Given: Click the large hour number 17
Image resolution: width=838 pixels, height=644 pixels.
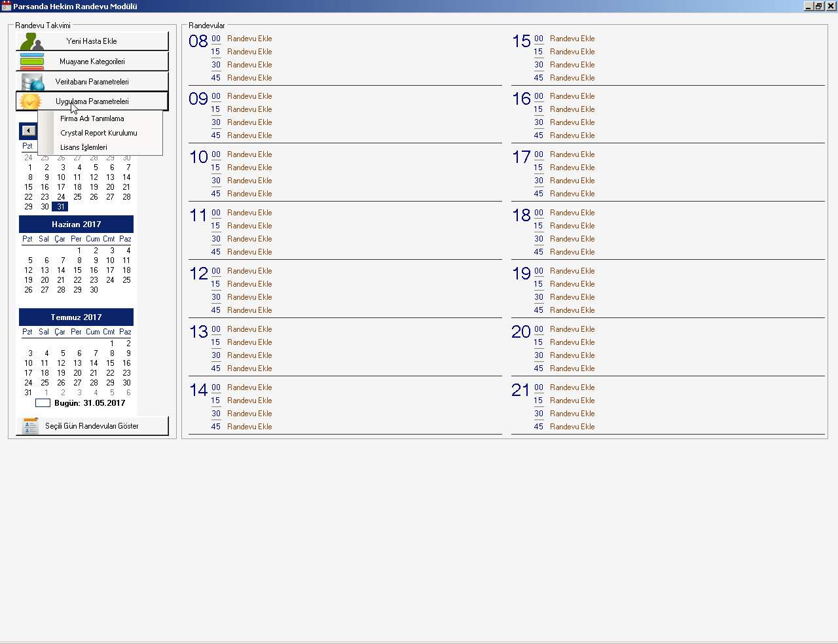Looking at the screenshot, I should 521,157.
